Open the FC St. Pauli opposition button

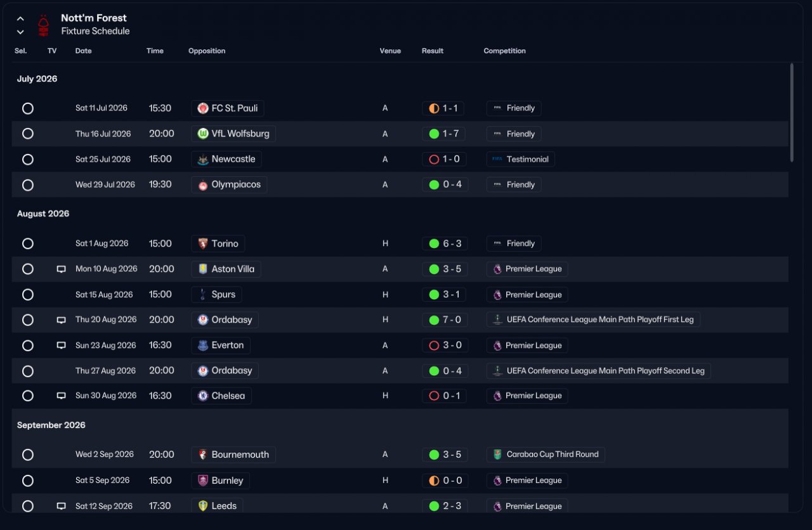[x=228, y=108]
